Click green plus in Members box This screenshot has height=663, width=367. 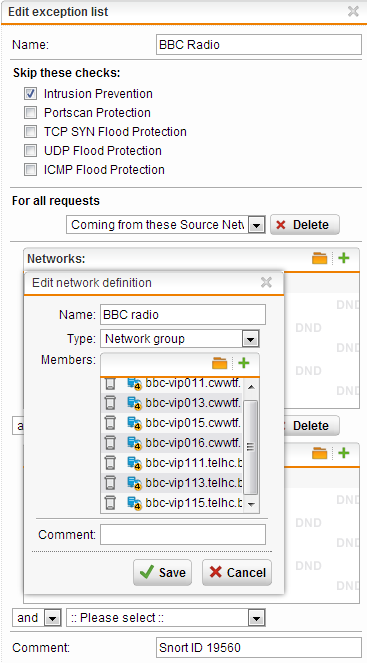244,363
